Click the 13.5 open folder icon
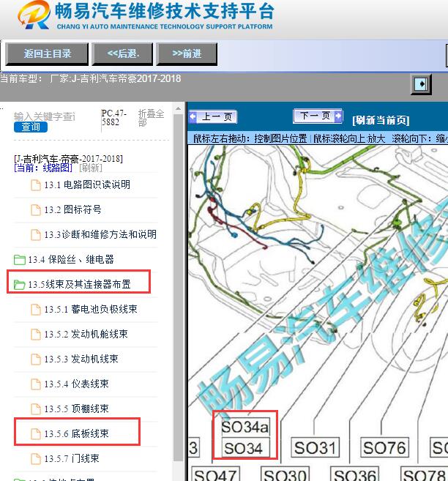 (20, 285)
